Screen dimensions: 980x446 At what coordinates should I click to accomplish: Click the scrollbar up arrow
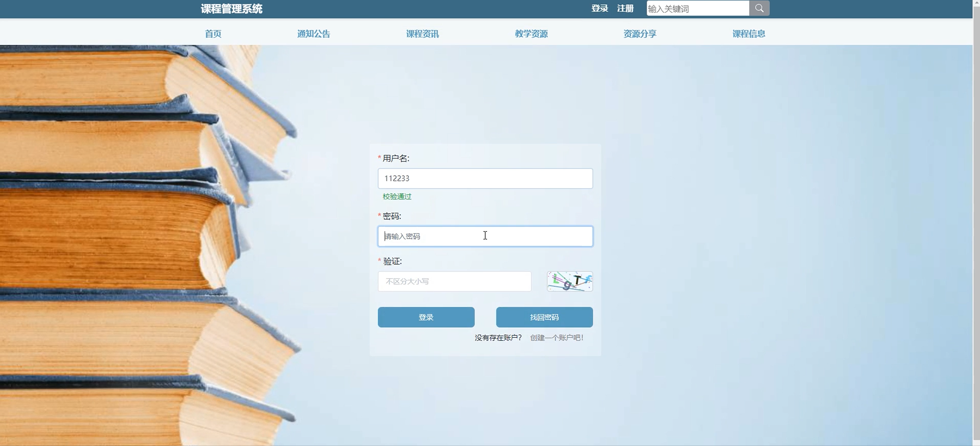point(976,2)
